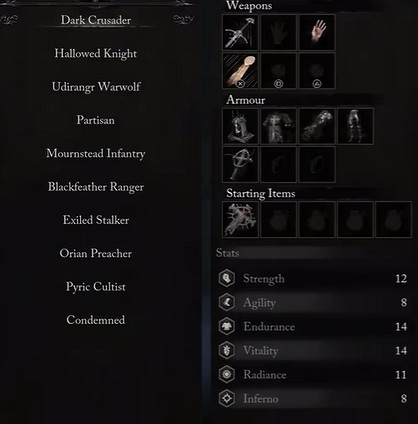
Task: Pick the Condemned class
Action: coord(96,320)
